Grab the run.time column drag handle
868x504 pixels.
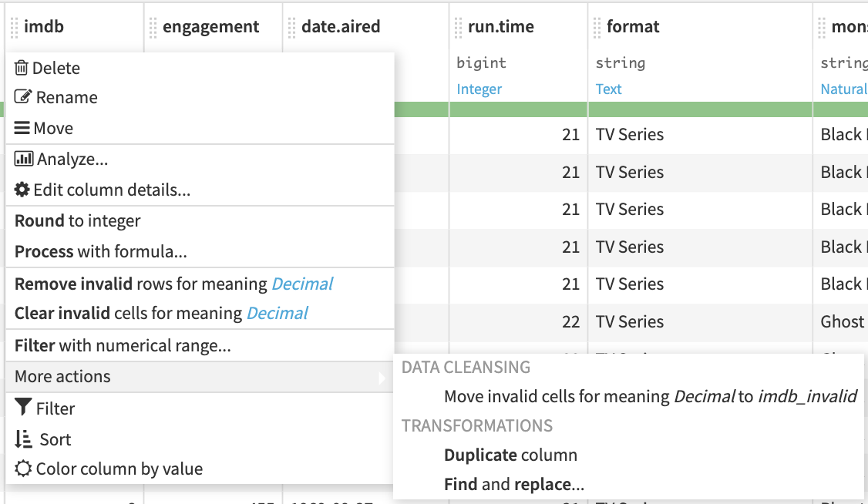pos(458,28)
